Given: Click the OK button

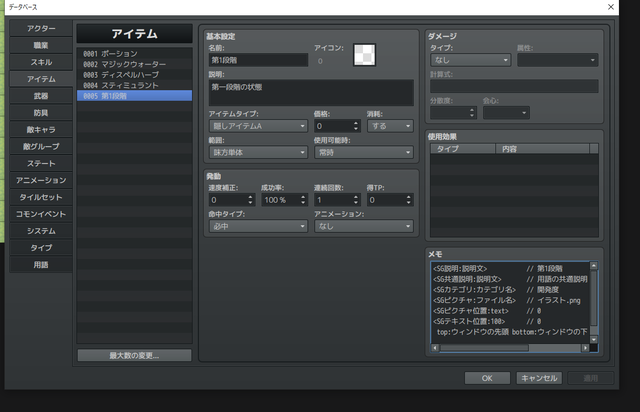Looking at the screenshot, I should tap(487, 378).
